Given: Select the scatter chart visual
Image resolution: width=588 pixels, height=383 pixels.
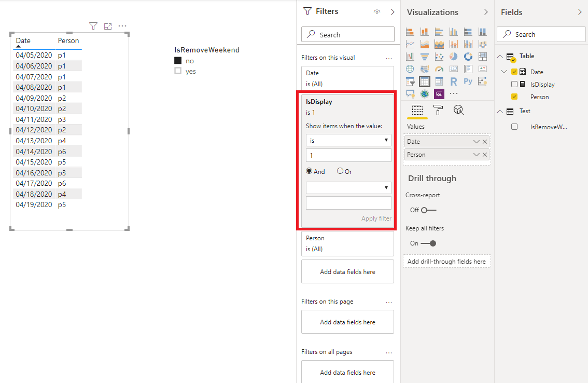Looking at the screenshot, I should coord(439,57).
